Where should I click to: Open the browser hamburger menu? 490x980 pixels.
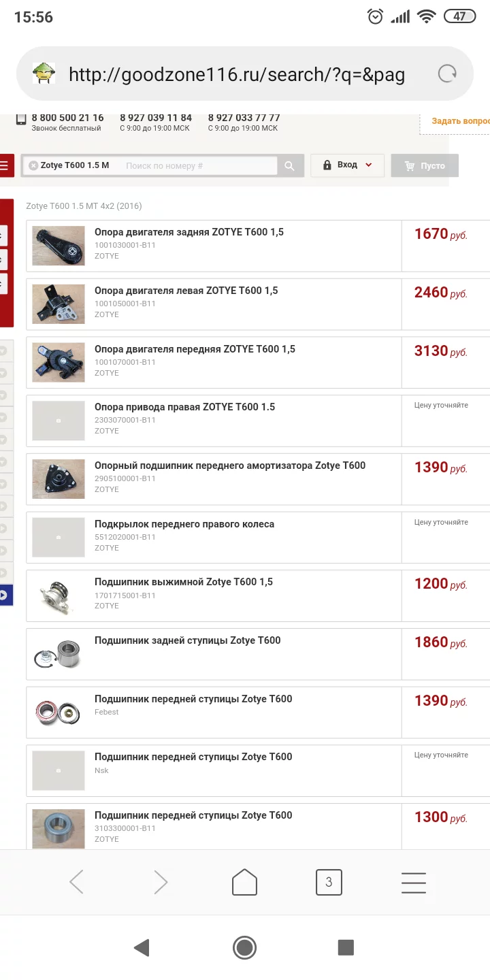click(x=413, y=882)
